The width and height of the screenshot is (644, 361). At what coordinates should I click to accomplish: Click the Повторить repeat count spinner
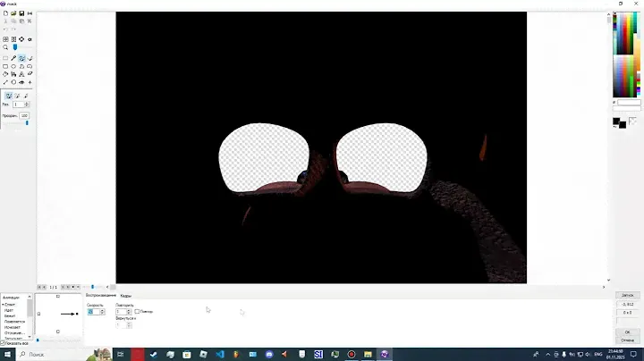coord(130,311)
